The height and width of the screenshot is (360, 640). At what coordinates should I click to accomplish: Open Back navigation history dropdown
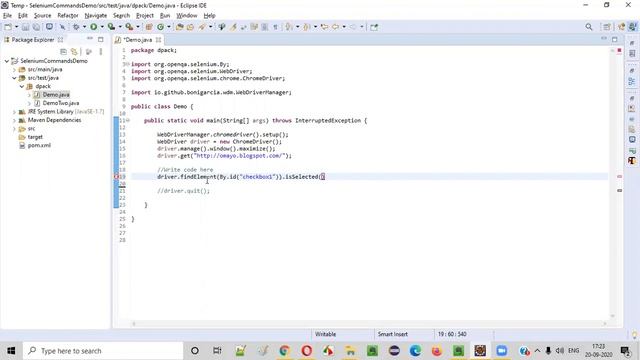tap(344, 27)
